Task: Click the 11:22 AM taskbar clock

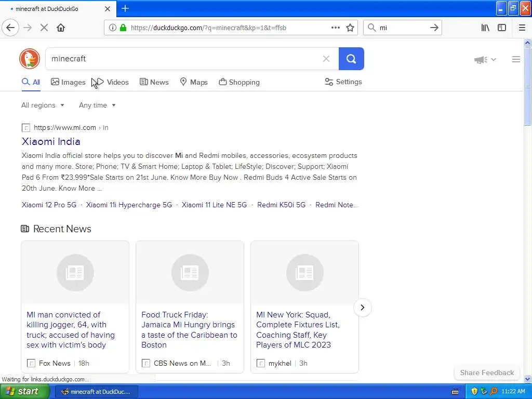Action: (513, 392)
